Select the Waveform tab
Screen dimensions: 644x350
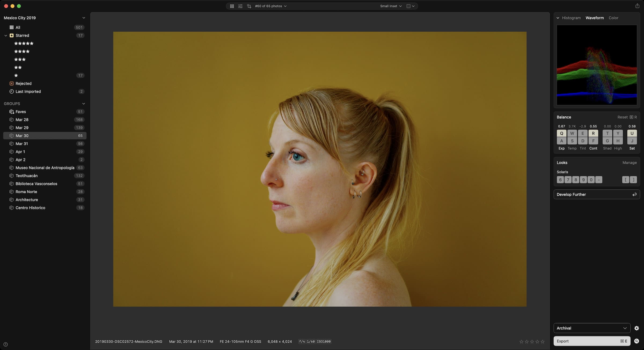point(595,18)
